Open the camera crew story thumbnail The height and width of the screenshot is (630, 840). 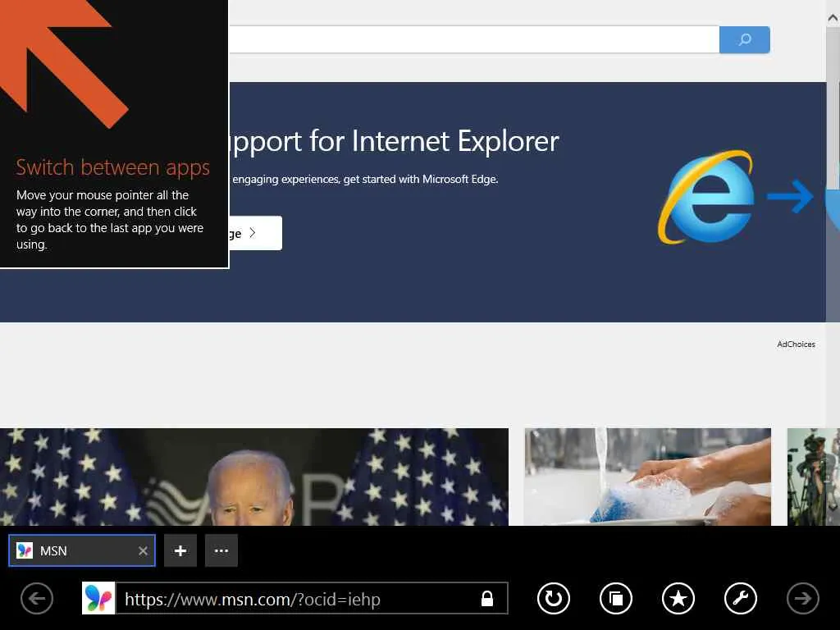click(x=813, y=477)
